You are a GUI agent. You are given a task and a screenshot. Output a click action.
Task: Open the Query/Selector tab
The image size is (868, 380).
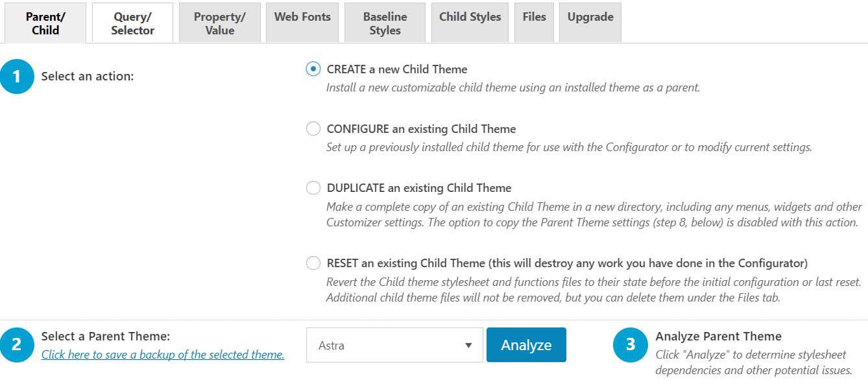pos(132,23)
